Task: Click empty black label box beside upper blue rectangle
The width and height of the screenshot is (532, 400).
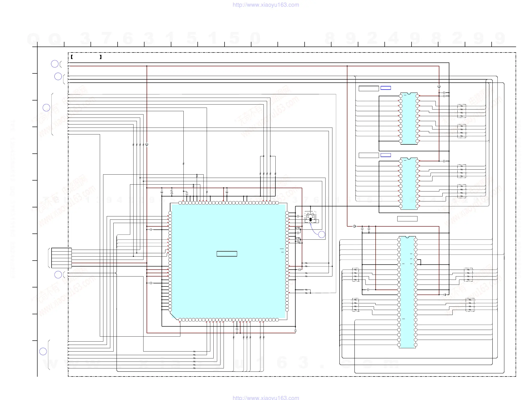Action: (369, 88)
